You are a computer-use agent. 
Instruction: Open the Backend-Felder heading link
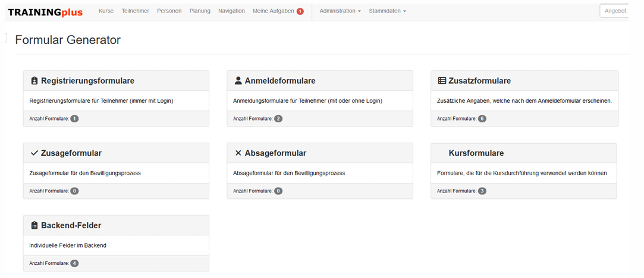(x=71, y=226)
